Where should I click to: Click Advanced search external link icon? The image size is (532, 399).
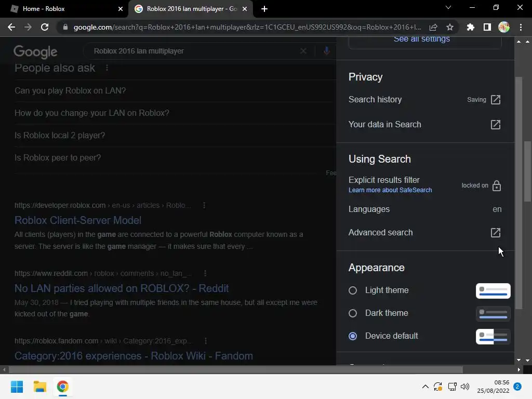click(x=496, y=233)
